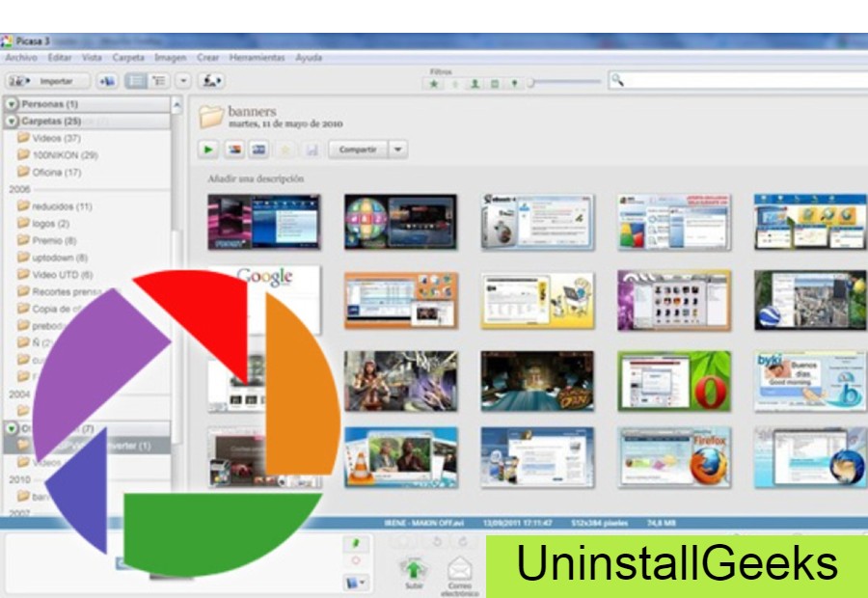Select the uptodown (8) folder
The height and width of the screenshot is (598, 868).
52,258
